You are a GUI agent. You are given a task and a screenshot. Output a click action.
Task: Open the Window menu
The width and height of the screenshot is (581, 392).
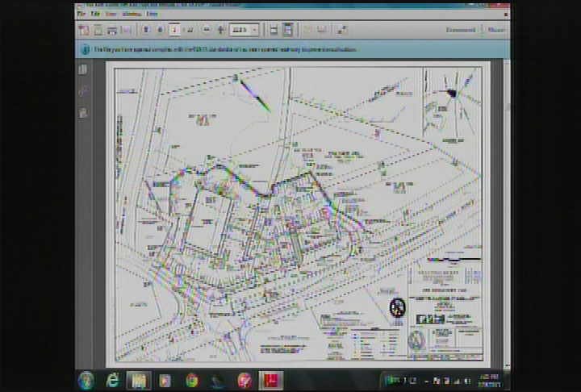132,14
